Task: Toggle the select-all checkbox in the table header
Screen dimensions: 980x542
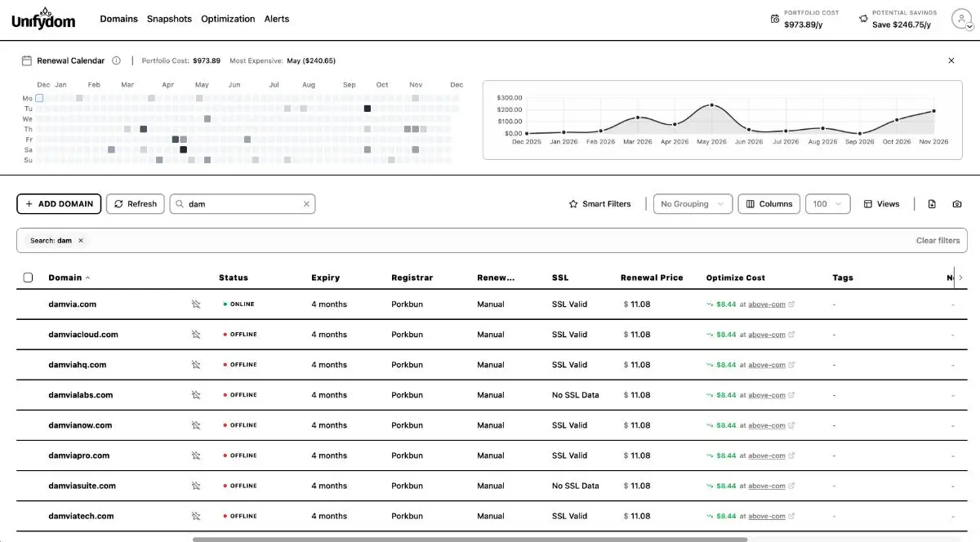Action: tap(28, 277)
